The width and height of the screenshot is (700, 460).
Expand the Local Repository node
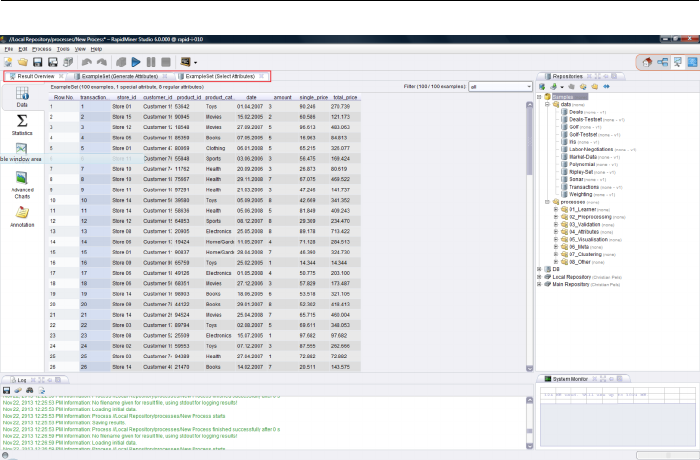(541, 275)
